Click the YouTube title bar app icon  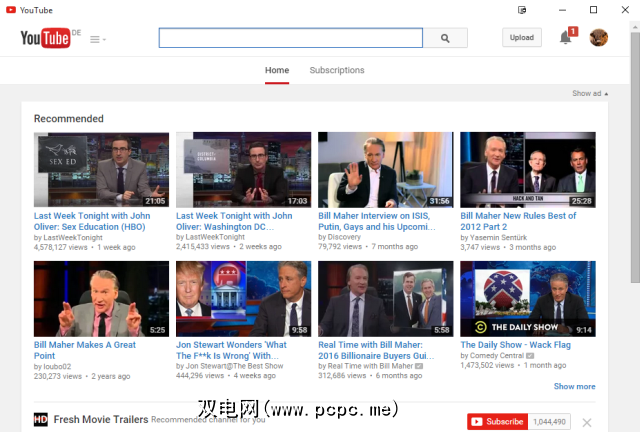point(11,10)
